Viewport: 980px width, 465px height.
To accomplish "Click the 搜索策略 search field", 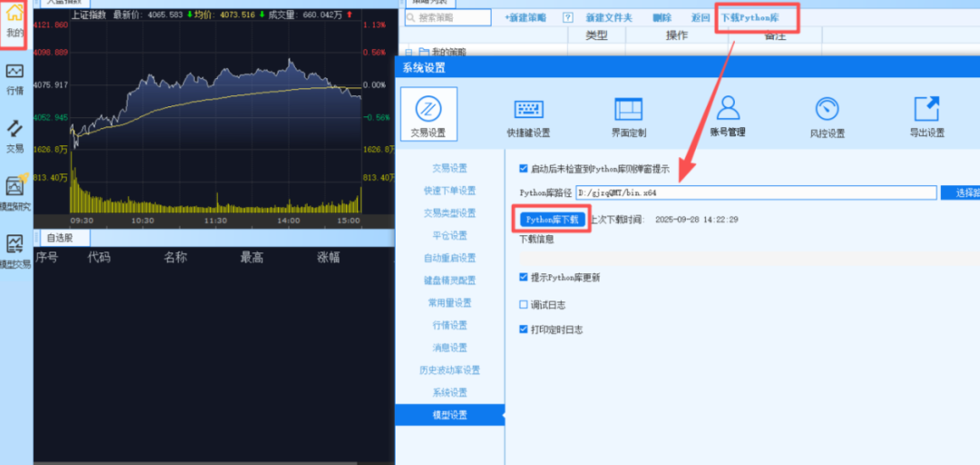I will [447, 18].
